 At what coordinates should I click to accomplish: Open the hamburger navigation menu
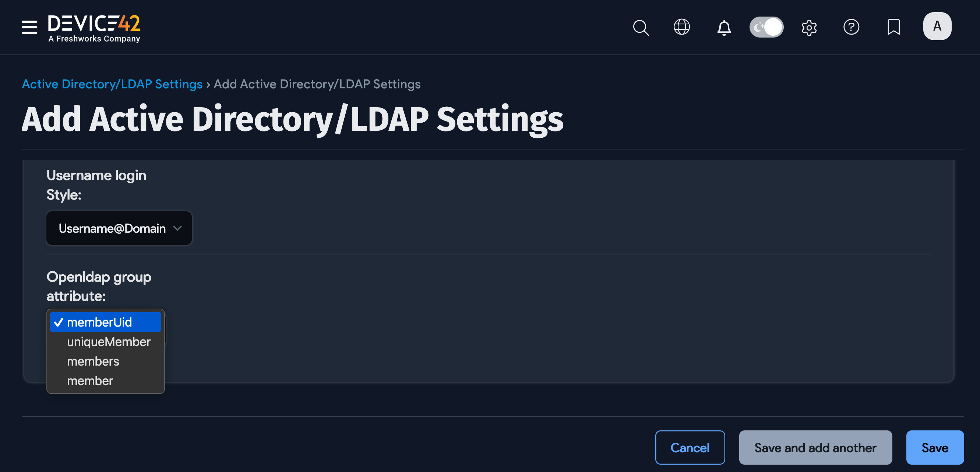click(29, 27)
